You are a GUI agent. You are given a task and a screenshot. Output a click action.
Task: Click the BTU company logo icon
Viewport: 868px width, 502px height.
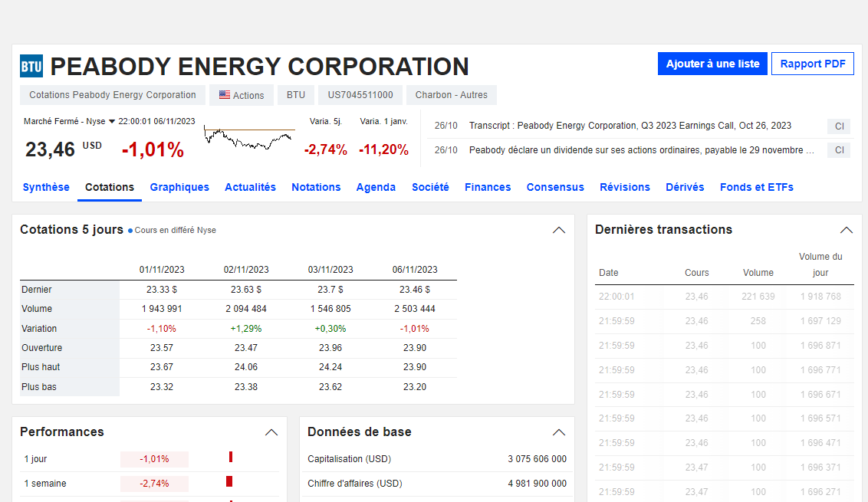tap(31, 67)
